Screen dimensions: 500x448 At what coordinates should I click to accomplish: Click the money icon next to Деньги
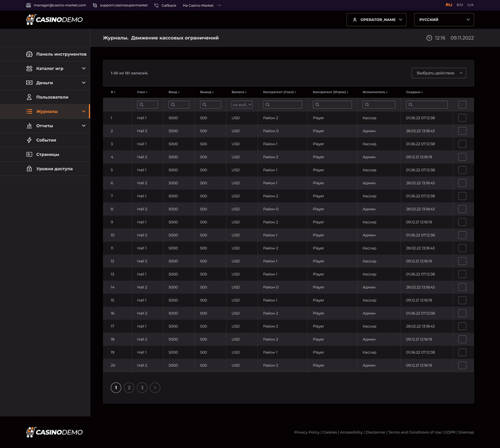[x=29, y=82]
